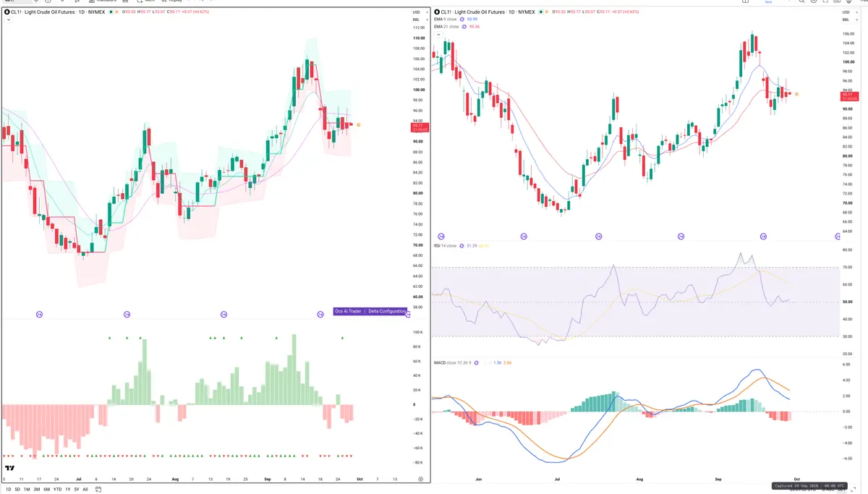Image resolution: width=868 pixels, height=494 pixels.
Task: Open leftmost event flag on right chart
Action: [441, 237]
